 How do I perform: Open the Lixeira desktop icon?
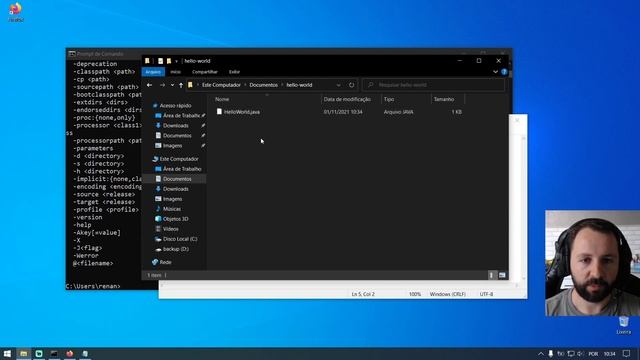(x=624, y=325)
